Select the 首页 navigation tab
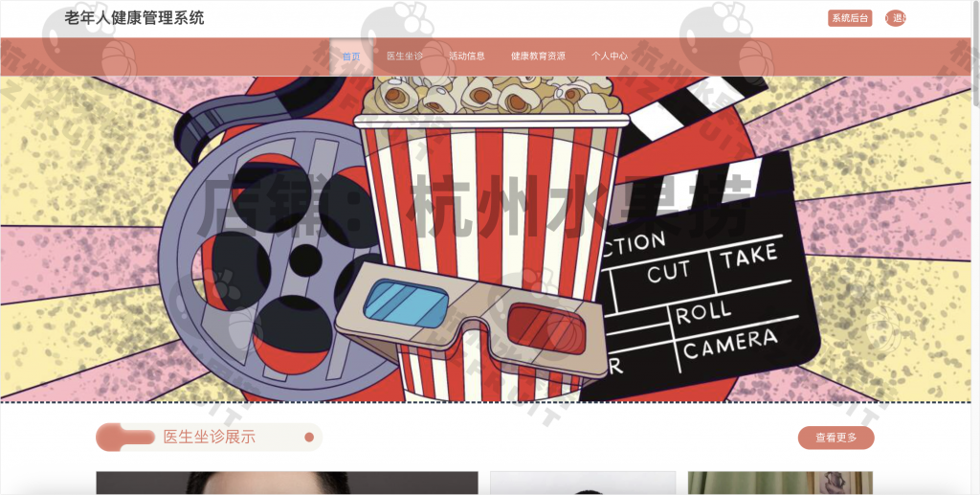The width and height of the screenshot is (980, 495). coord(351,56)
